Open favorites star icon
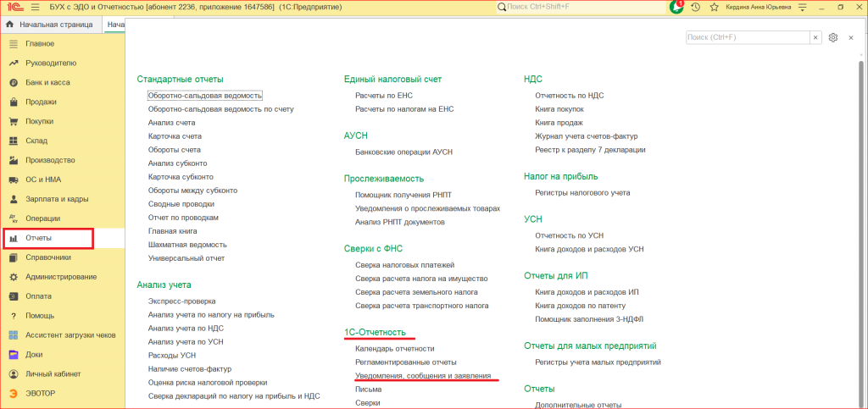Viewport: 868px width, 409px height. coord(714,8)
